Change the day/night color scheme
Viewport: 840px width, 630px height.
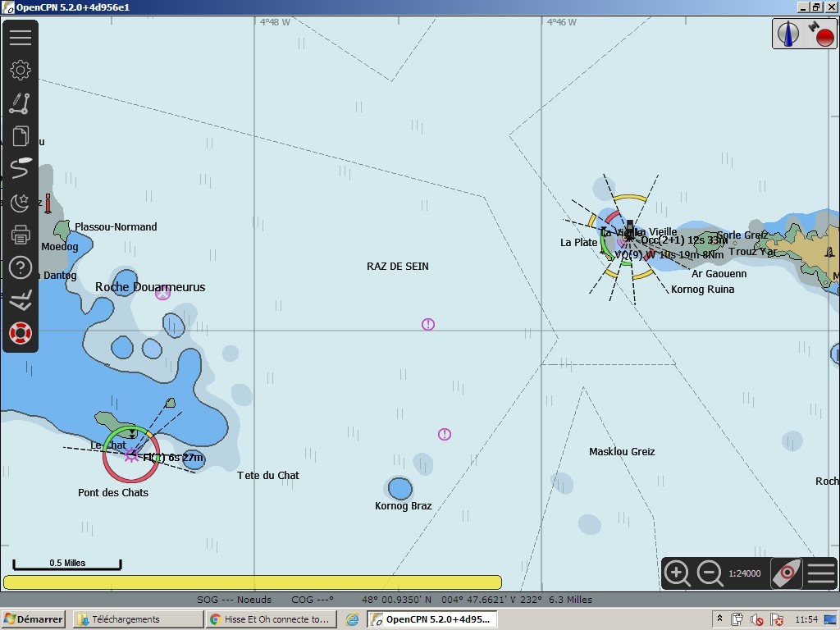21,202
